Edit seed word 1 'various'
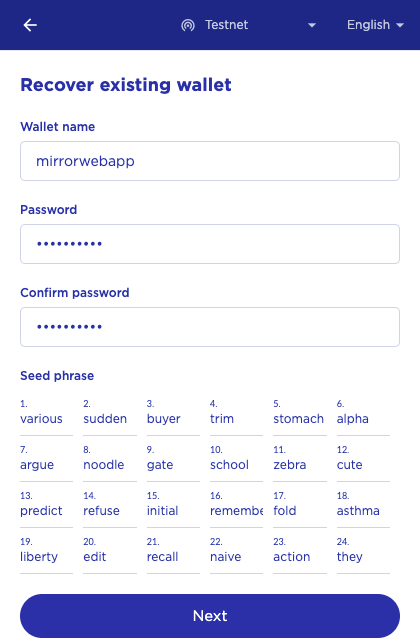The width and height of the screenshot is (420, 641). click(x=46, y=419)
